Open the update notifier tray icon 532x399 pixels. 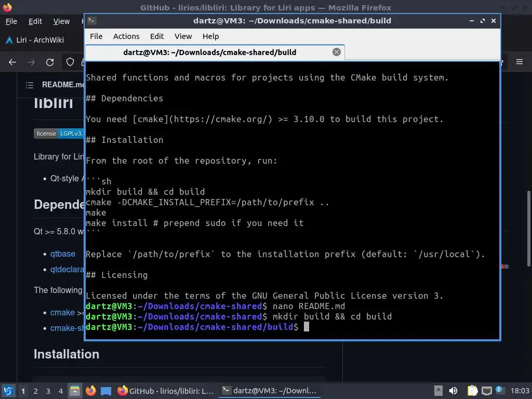click(x=500, y=390)
